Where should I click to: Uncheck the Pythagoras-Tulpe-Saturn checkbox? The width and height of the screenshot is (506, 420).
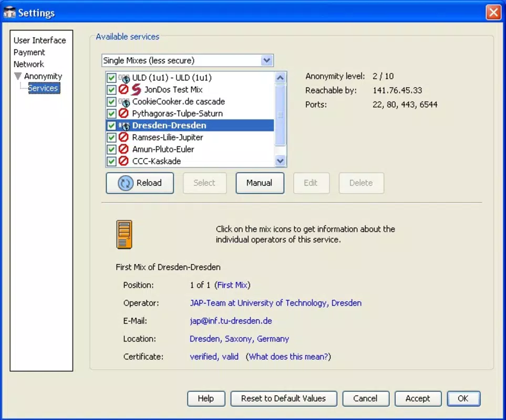(111, 113)
